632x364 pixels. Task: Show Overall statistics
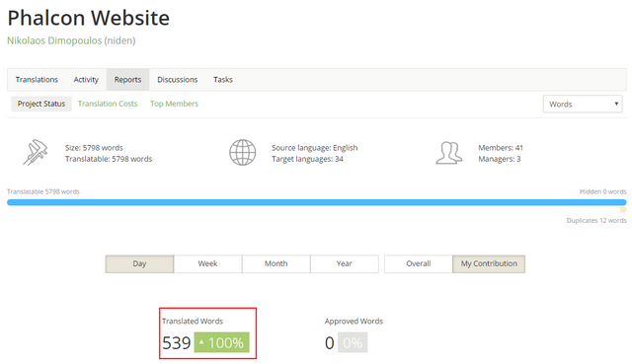[x=419, y=263]
